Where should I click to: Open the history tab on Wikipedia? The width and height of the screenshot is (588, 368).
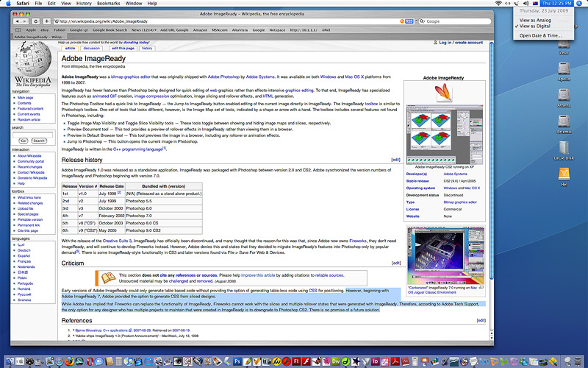[147, 49]
